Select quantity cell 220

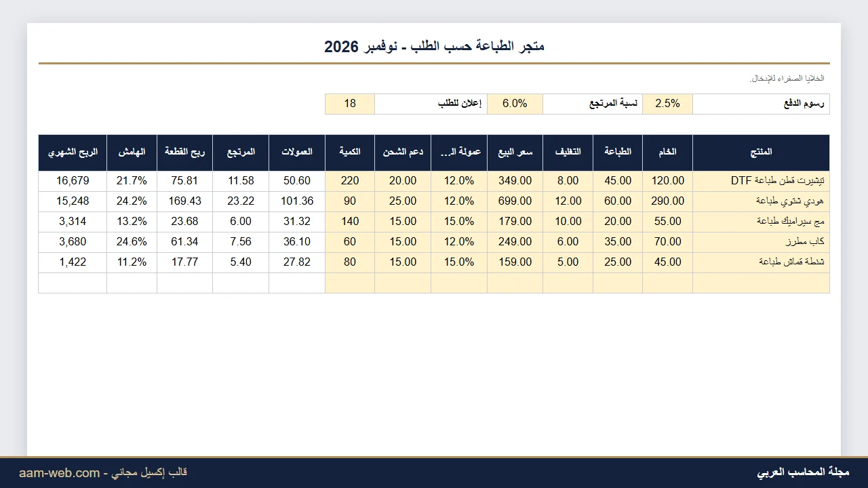pyautogui.click(x=350, y=181)
